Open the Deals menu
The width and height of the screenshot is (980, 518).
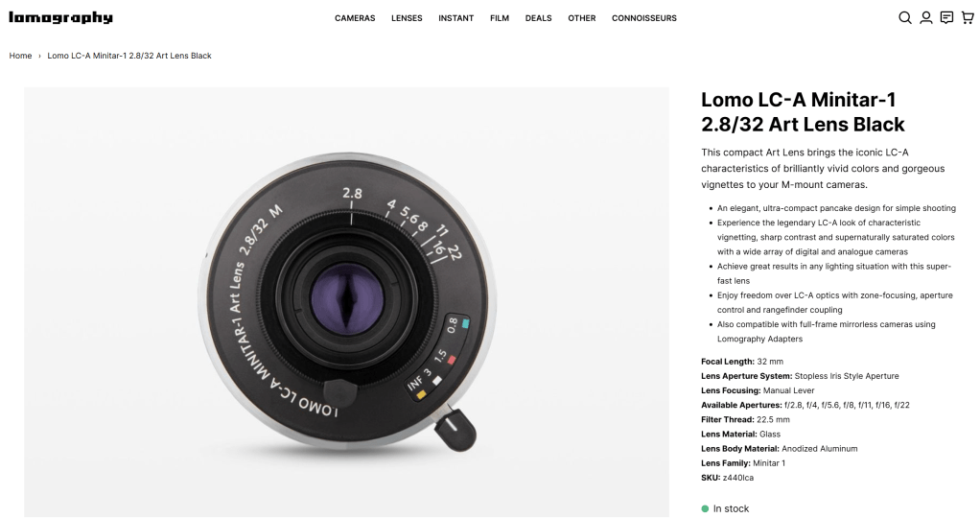pyautogui.click(x=538, y=18)
